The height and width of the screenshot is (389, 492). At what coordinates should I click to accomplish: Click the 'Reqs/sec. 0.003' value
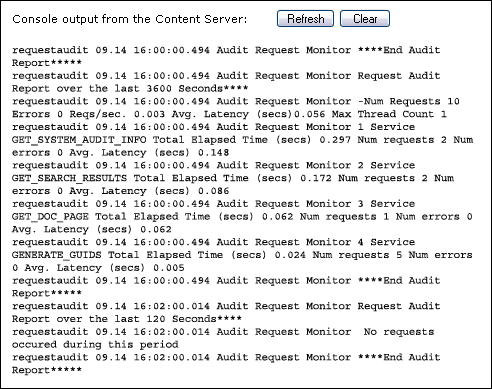click(x=117, y=114)
